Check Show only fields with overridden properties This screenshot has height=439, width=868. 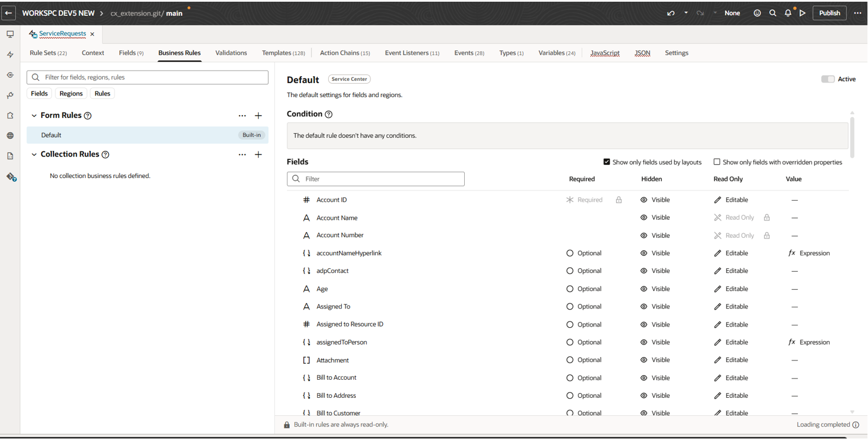[x=717, y=162]
